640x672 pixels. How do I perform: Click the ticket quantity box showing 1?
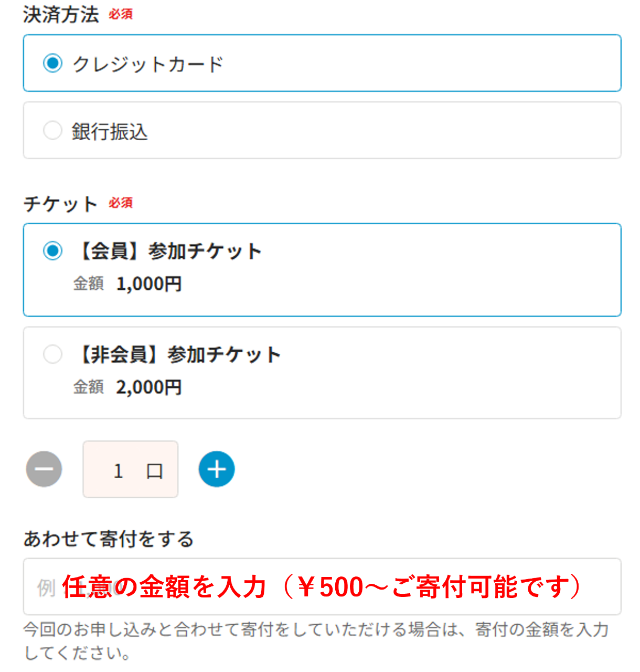130,469
